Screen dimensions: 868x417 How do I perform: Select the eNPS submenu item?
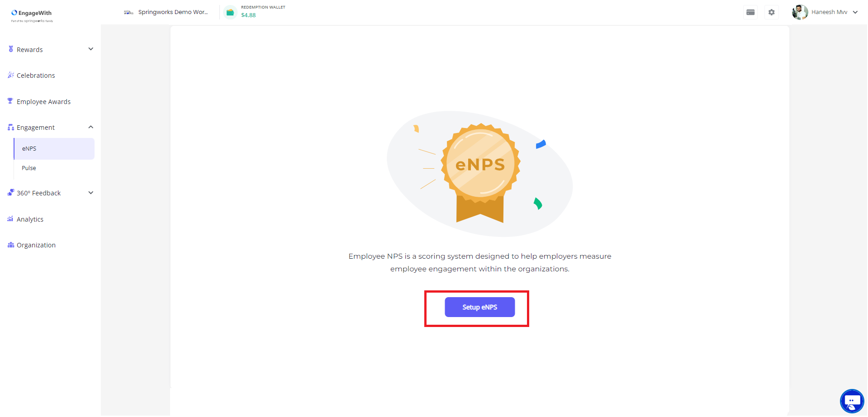click(x=54, y=149)
